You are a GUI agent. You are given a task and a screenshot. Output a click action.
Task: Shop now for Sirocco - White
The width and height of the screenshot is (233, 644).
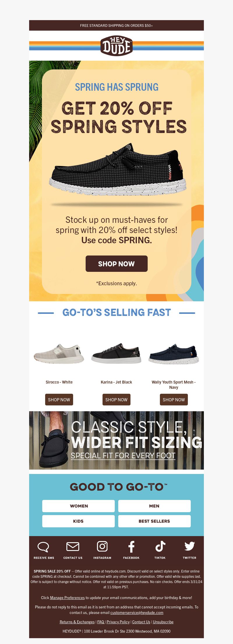click(59, 400)
